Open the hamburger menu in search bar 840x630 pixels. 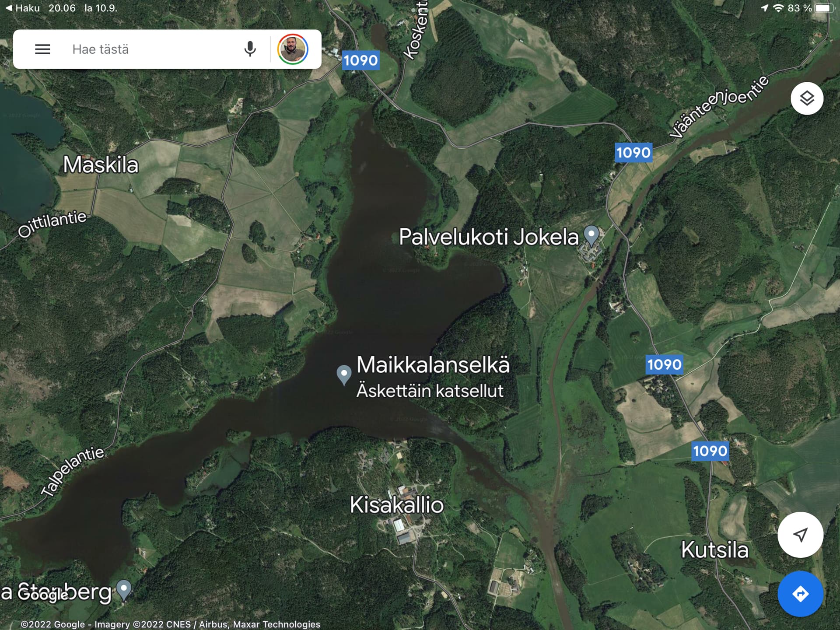click(42, 49)
